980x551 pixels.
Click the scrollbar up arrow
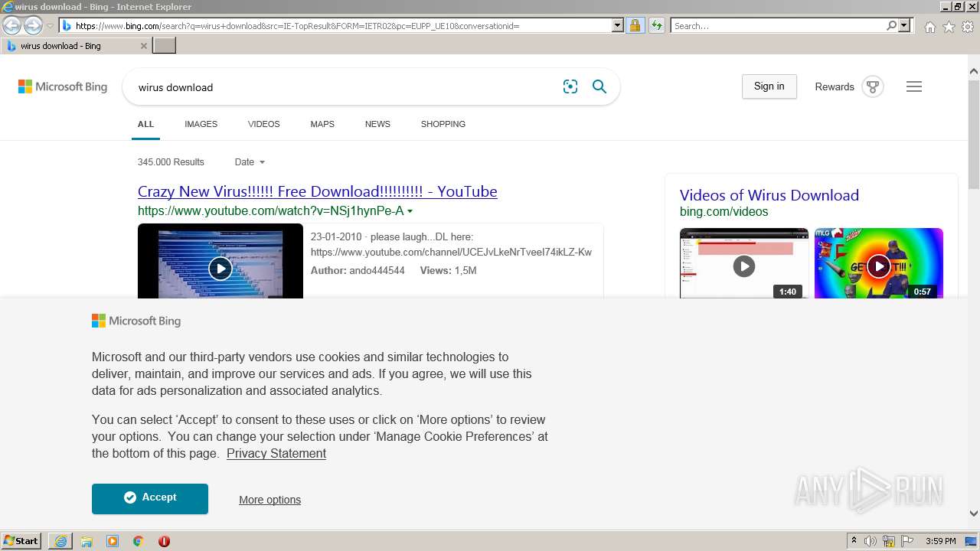tap(974, 72)
